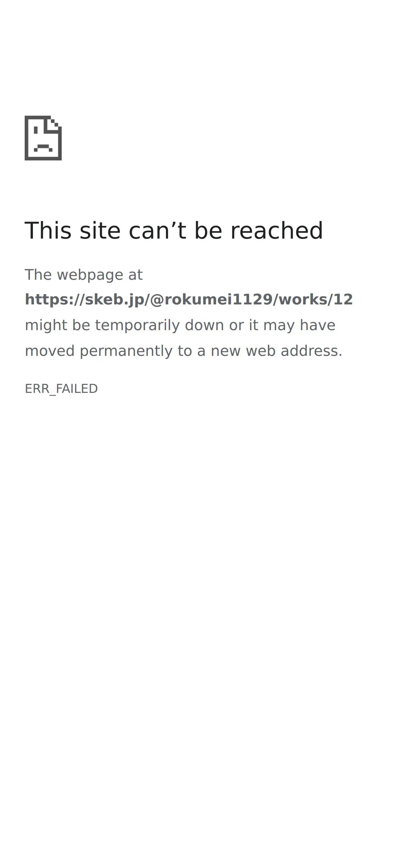Viewport: 401px width, 868px height.
Task: Click the sad page error icon
Action: tap(43, 138)
